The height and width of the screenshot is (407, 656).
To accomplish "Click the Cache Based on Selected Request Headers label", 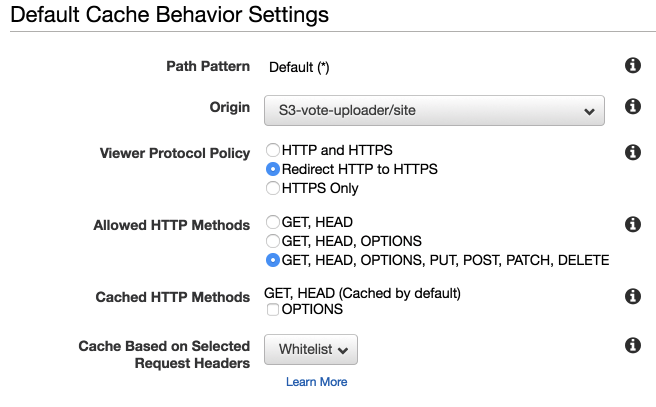I will point(164,354).
